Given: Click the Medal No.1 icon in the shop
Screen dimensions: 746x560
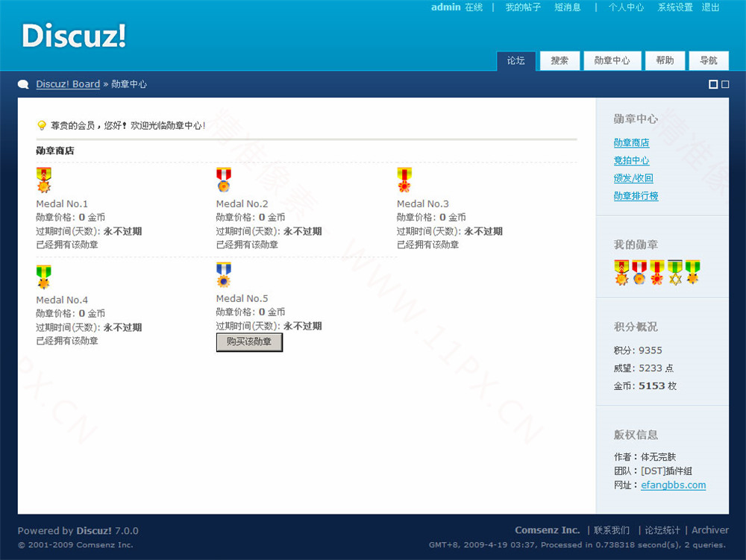Looking at the screenshot, I should [x=44, y=180].
